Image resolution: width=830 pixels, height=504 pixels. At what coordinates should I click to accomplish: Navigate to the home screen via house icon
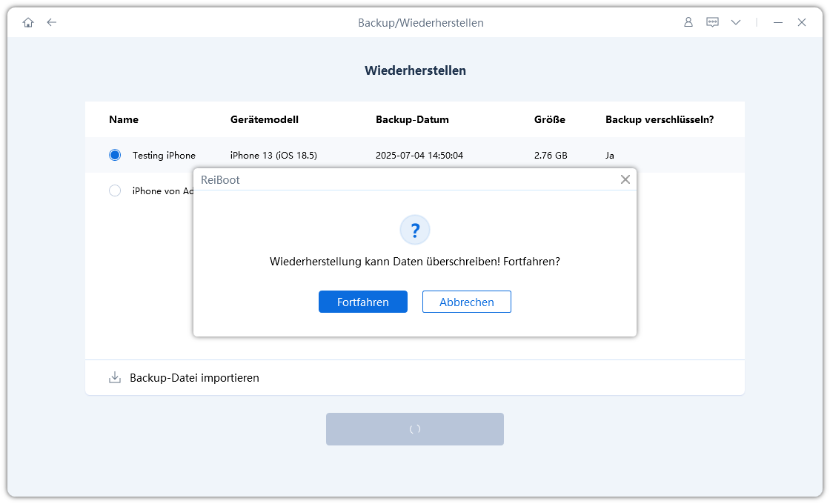pyautogui.click(x=27, y=22)
